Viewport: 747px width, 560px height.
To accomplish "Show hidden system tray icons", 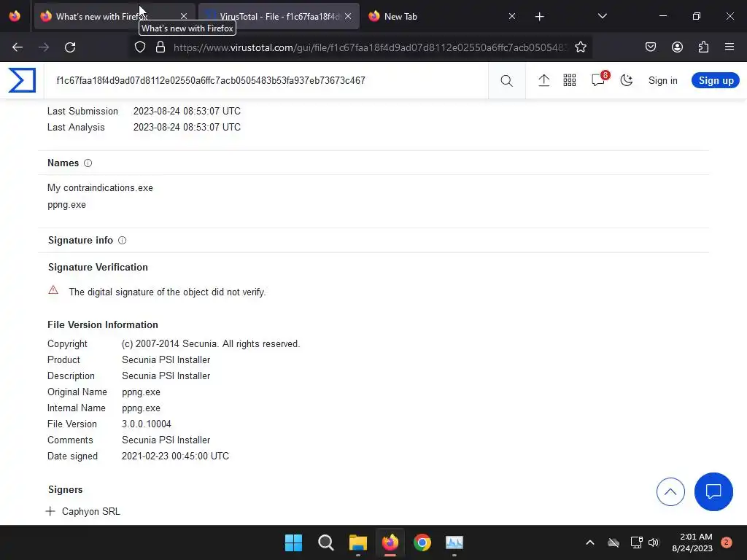I will coord(589,542).
